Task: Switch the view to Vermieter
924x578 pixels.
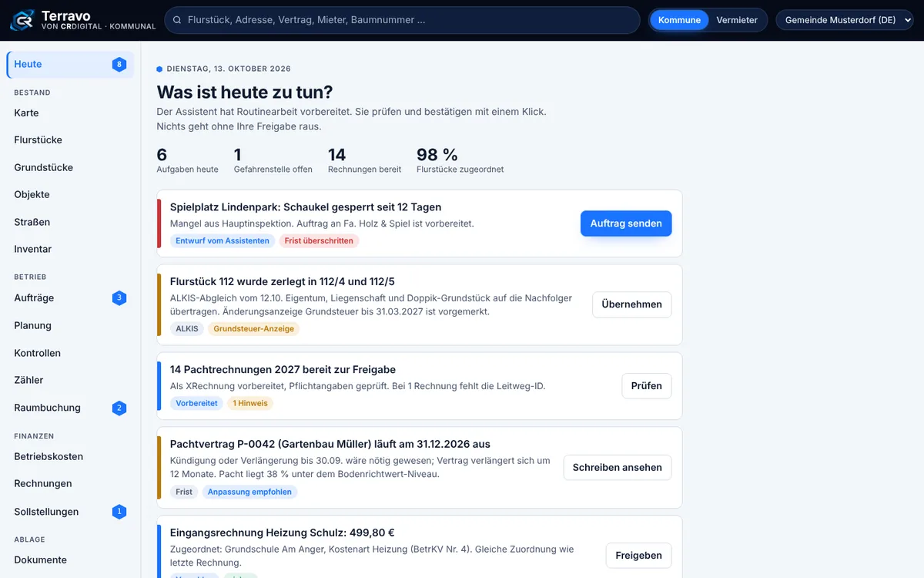Action: pos(737,20)
